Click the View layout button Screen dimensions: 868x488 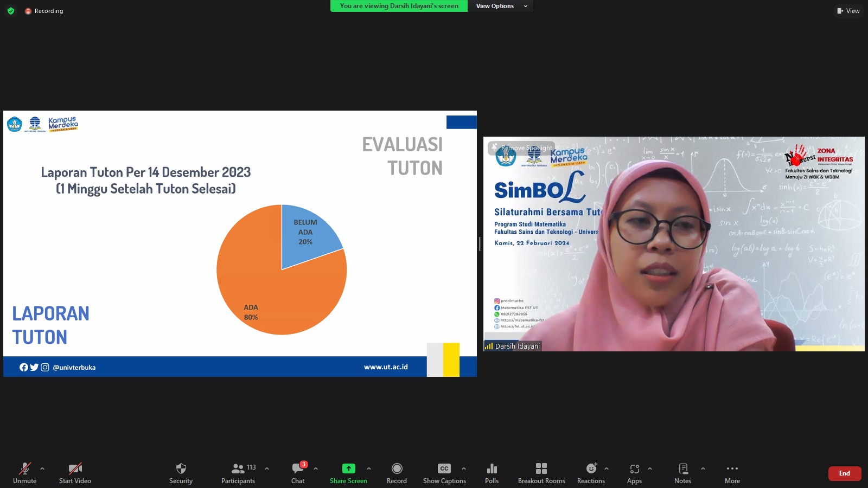[848, 11]
